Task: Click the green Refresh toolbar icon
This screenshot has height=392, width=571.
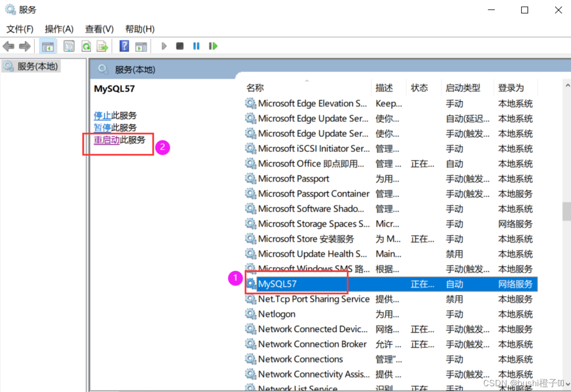Action: click(x=86, y=46)
